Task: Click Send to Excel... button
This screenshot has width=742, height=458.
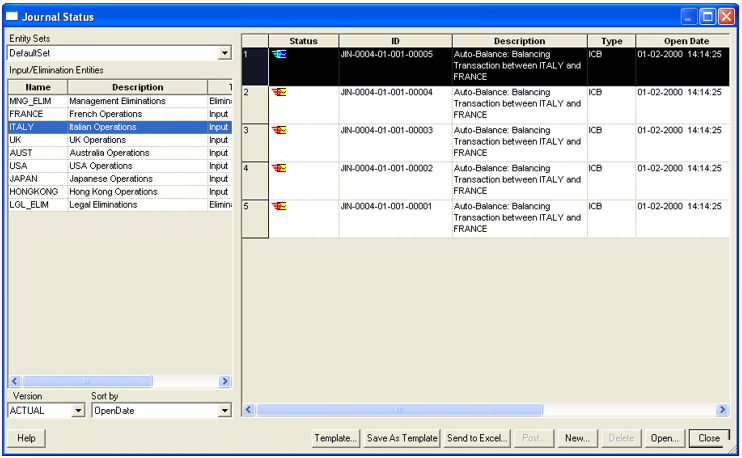Action: pyautogui.click(x=477, y=438)
